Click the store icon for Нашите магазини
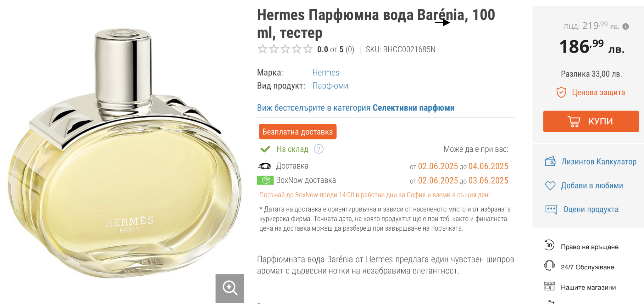The width and height of the screenshot is (644, 304). pos(549,285)
